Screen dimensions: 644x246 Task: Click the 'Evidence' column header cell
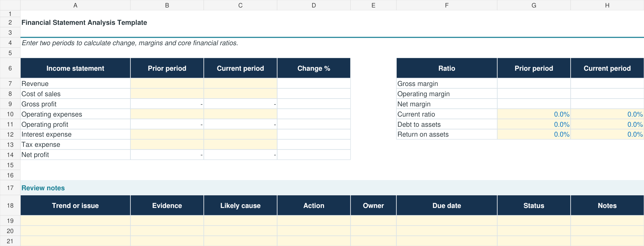pos(167,206)
